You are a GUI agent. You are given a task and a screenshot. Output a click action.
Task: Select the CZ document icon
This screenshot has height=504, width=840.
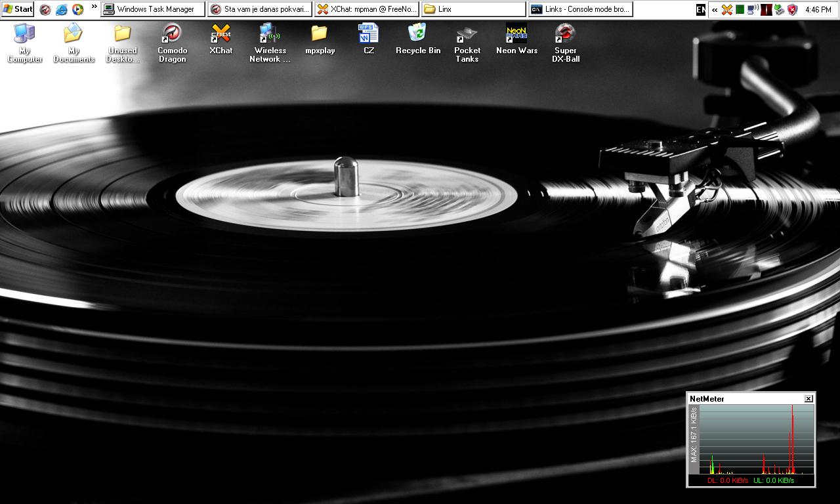pyautogui.click(x=368, y=34)
